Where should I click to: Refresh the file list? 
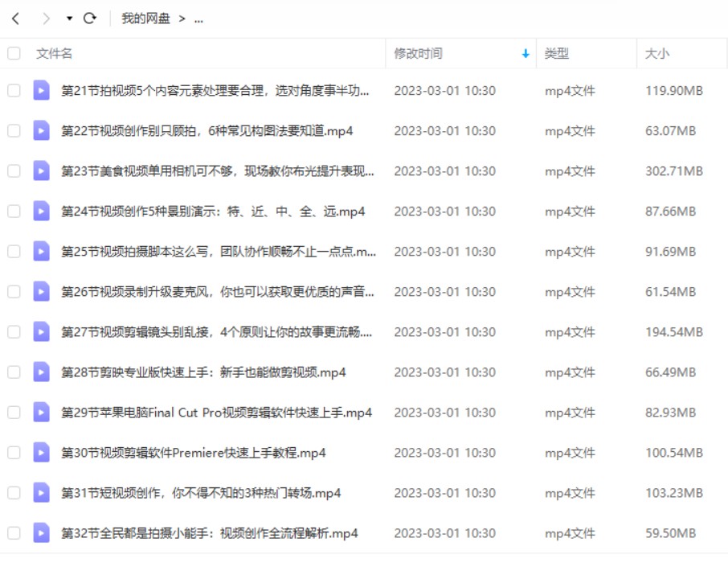[x=90, y=18]
